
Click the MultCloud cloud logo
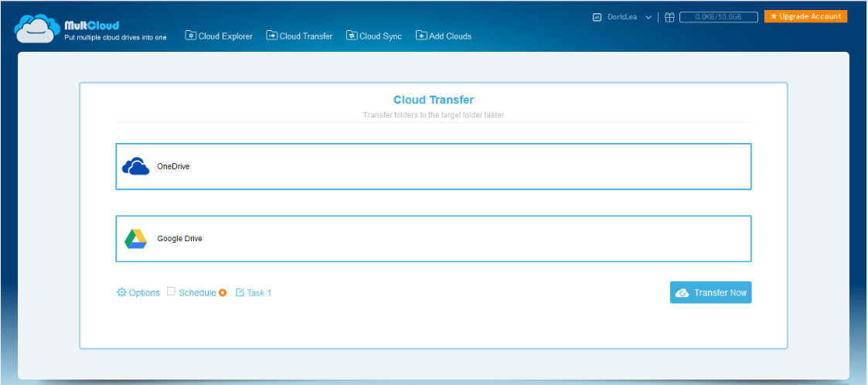coord(36,29)
